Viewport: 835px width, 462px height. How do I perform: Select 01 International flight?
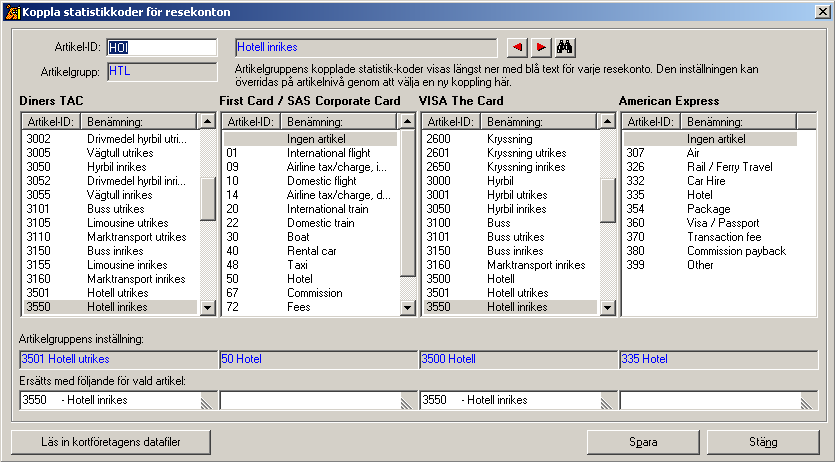pos(310,153)
